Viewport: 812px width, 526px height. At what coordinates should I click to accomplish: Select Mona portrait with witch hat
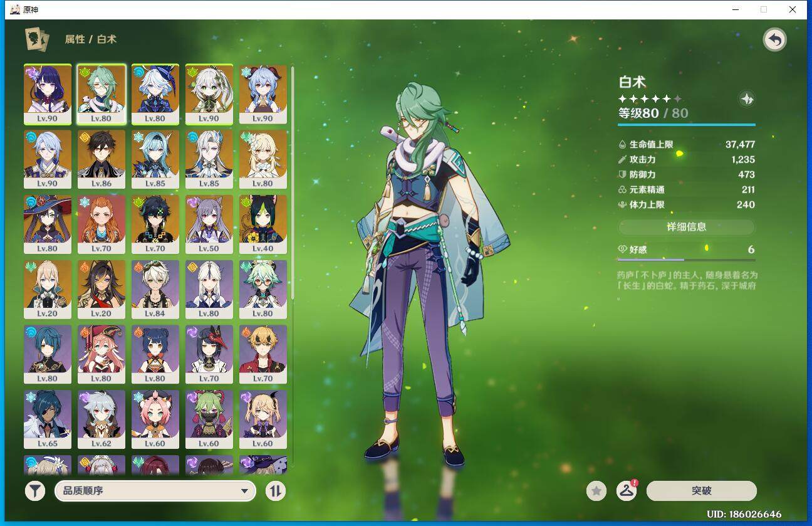pos(48,224)
